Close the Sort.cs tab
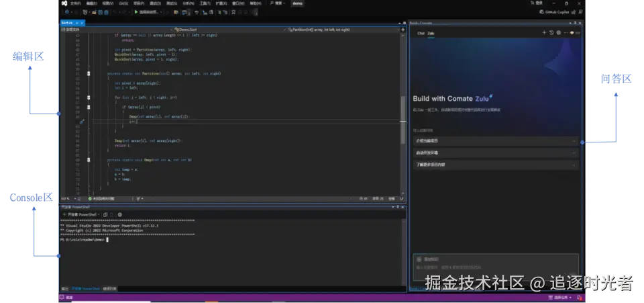644x303 pixels. tap(82, 23)
